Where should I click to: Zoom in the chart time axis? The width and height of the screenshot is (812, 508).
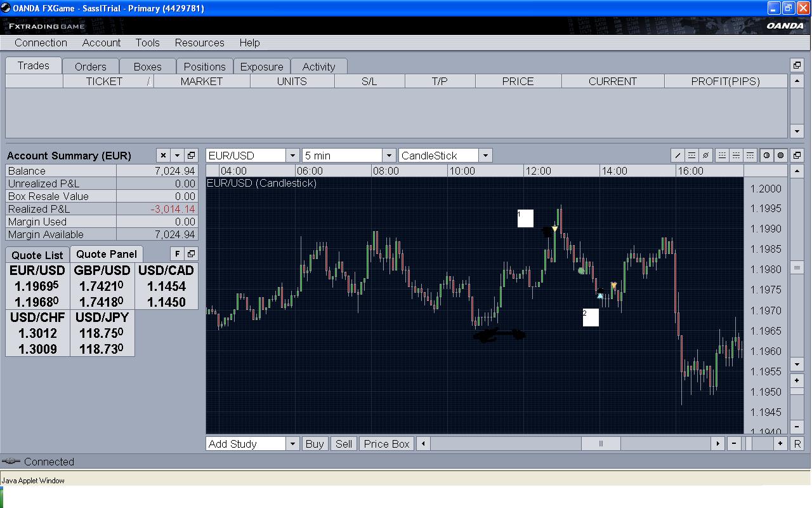click(x=781, y=444)
